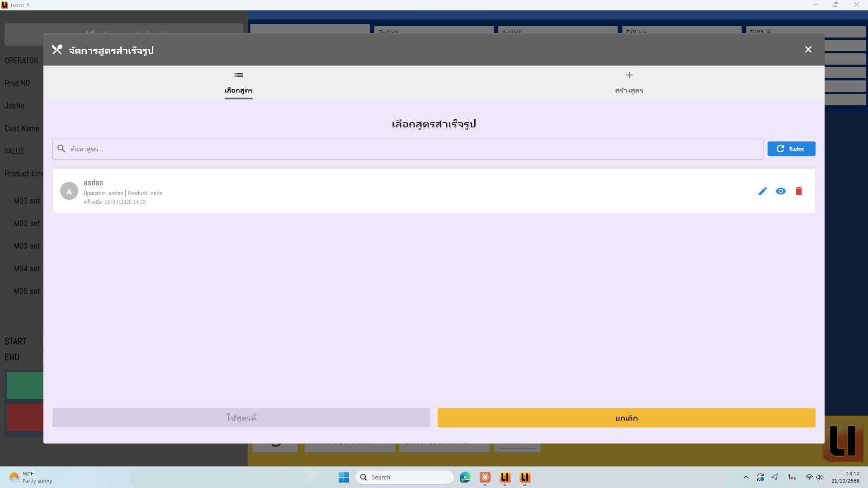The height and width of the screenshot is (488, 868).
Task: Click the pencil edit icon for asdas
Action: (x=762, y=191)
